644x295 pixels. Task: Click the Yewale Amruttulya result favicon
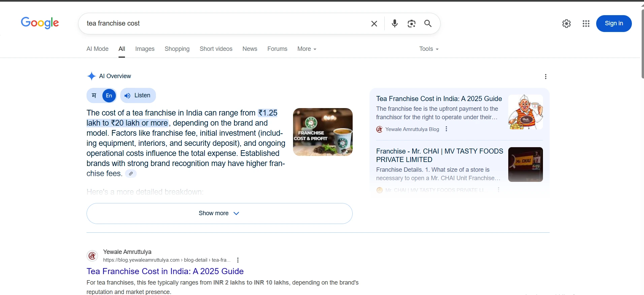pyautogui.click(x=92, y=256)
